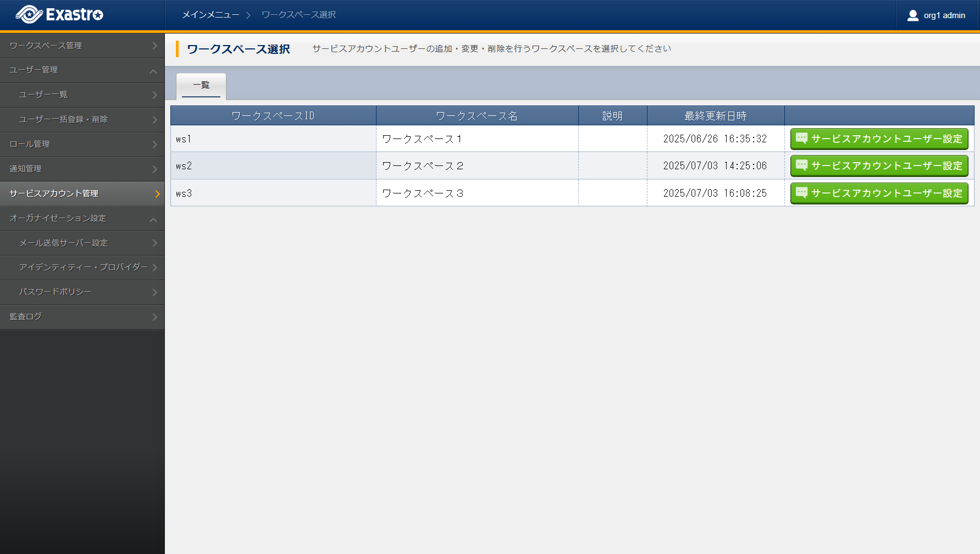The height and width of the screenshot is (554, 980).
Task: Click speech bubble icon in ws3 row button
Action: (x=801, y=193)
